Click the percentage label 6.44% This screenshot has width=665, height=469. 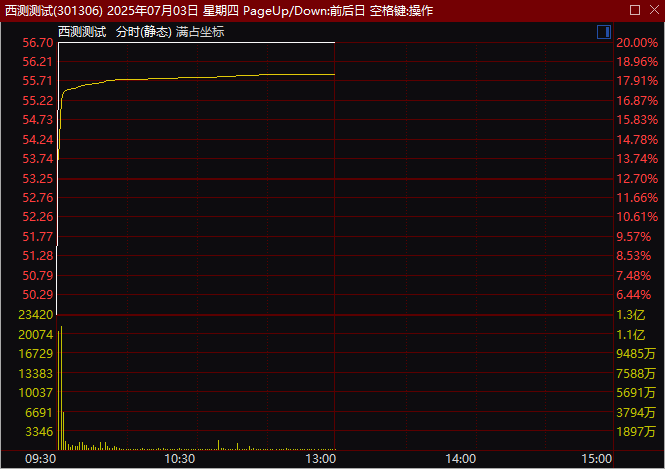[x=634, y=295]
